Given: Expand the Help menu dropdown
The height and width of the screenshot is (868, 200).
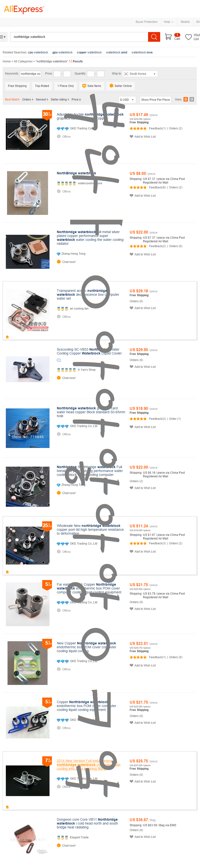Looking at the screenshot, I should (168, 22).
